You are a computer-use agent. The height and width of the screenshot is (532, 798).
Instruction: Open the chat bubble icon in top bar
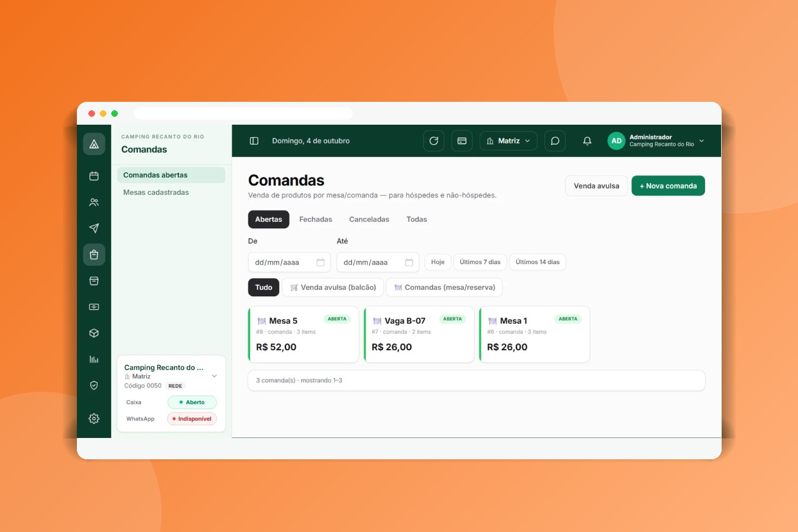pyautogui.click(x=555, y=141)
